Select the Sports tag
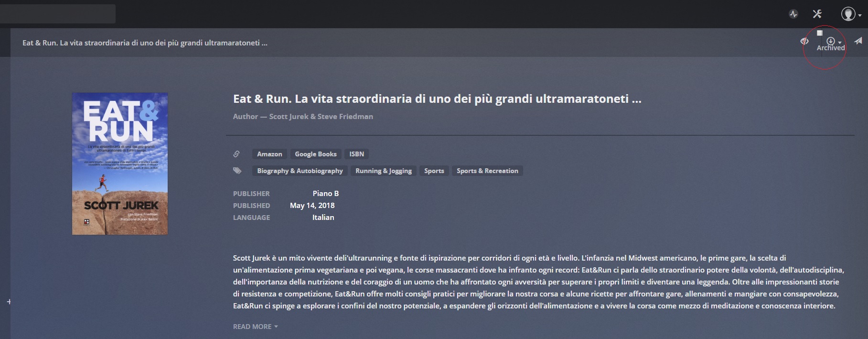 click(x=434, y=171)
